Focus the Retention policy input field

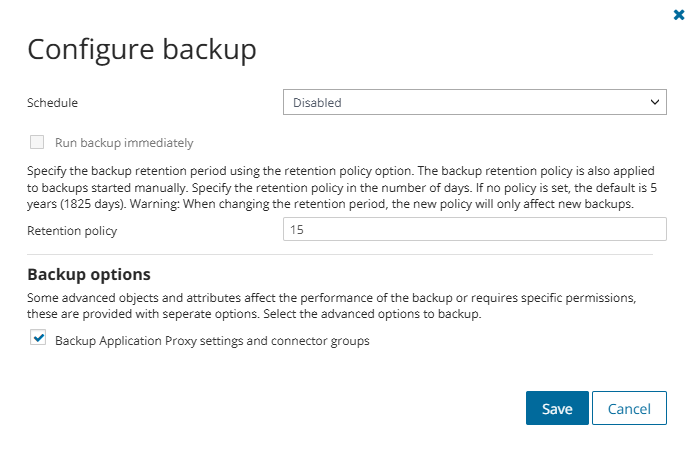click(474, 230)
